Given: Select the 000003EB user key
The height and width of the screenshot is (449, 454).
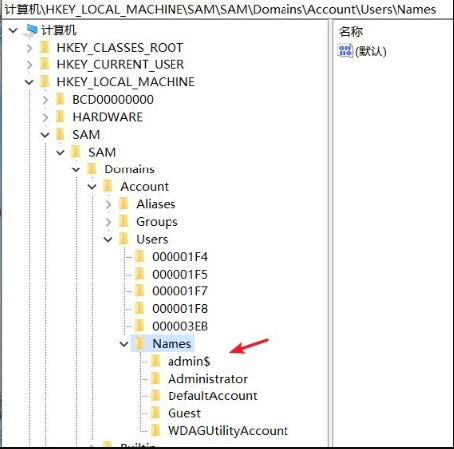Looking at the screenshot, I should click(180, 326).
